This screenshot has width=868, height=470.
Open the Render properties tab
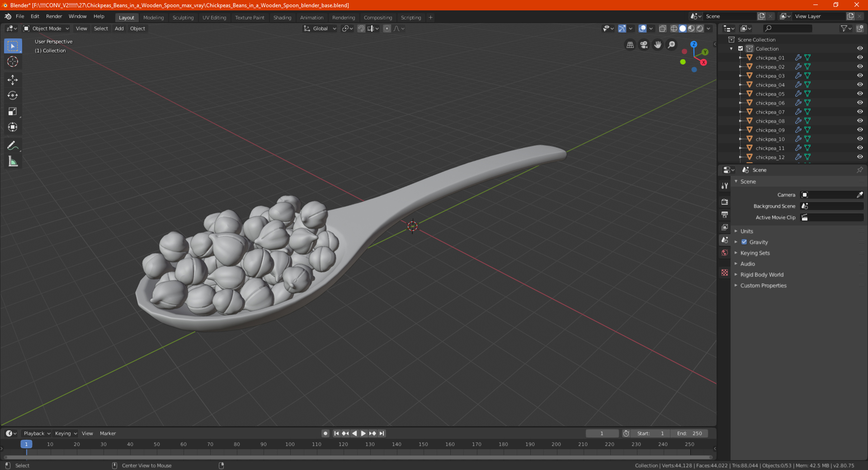725,202
